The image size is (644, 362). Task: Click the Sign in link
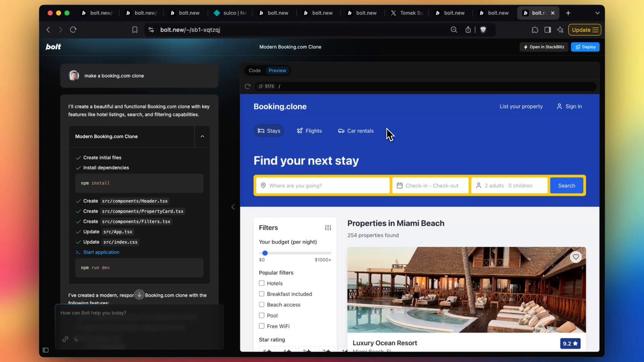click(573, 106)
